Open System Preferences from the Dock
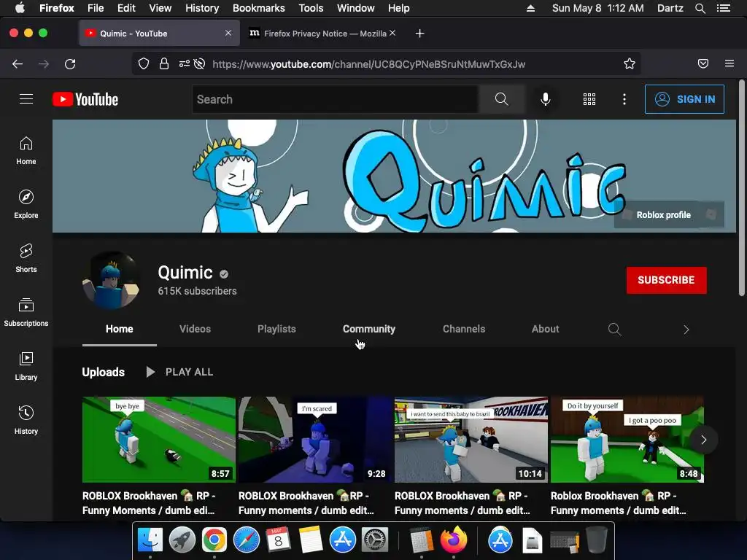 click(374, 540)
